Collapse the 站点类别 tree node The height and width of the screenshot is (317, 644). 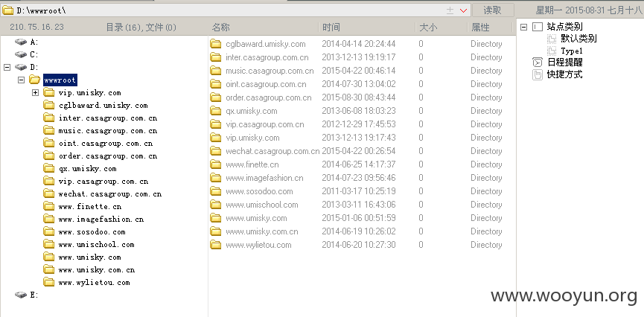523,27
